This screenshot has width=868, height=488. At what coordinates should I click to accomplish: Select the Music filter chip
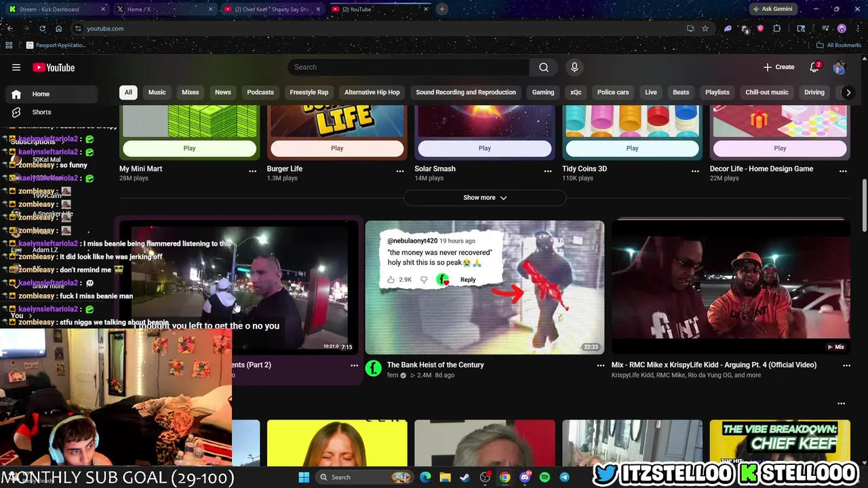click(x=157, y=92)
